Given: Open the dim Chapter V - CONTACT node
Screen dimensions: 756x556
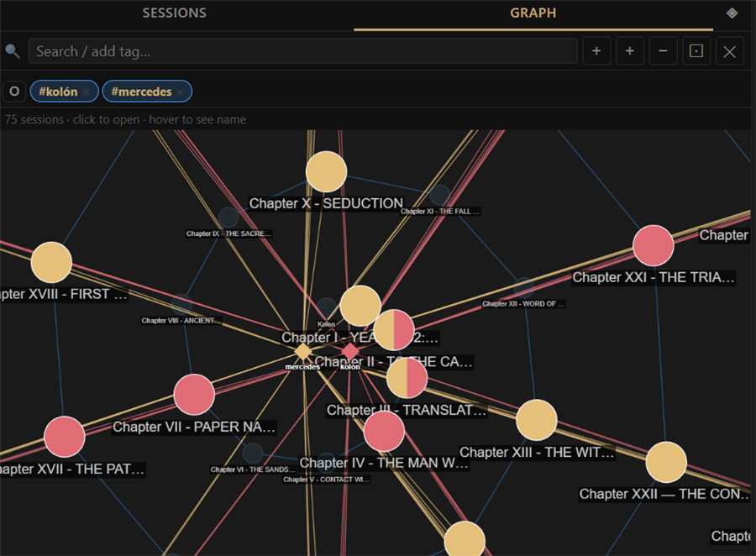Looking at the screenshot, I should [327, 463].
